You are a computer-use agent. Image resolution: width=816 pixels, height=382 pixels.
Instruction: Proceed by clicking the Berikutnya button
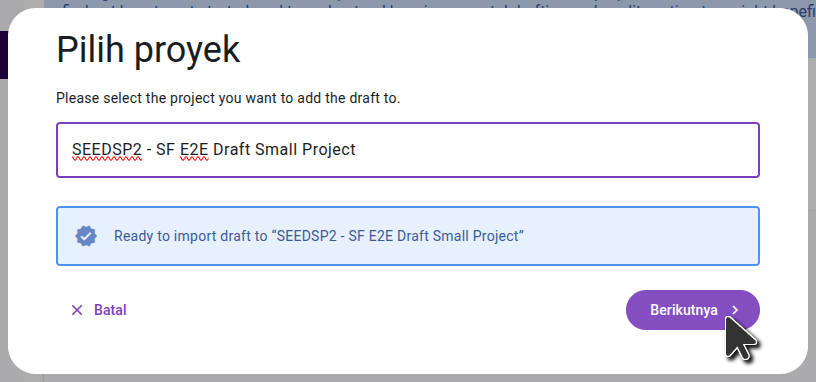[693, 310]
